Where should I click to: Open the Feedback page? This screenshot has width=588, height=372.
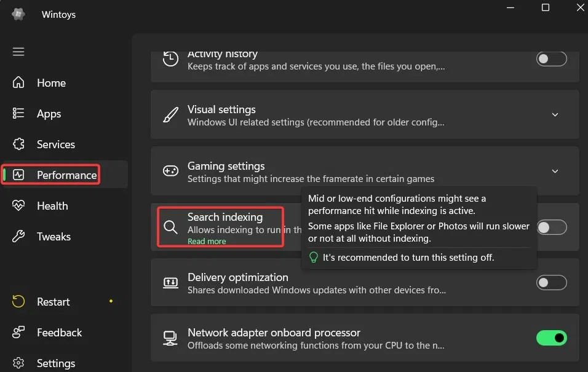pyautogui.click(x=59, y=333)
